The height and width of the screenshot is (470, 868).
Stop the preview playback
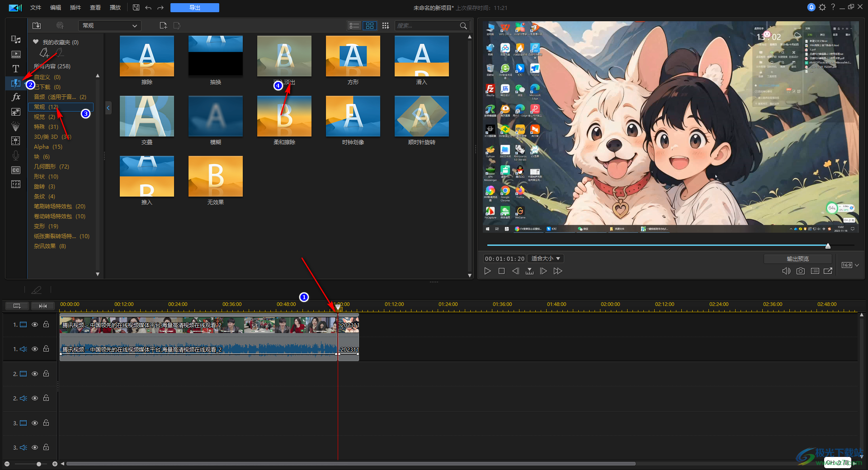tap(501, 271)
